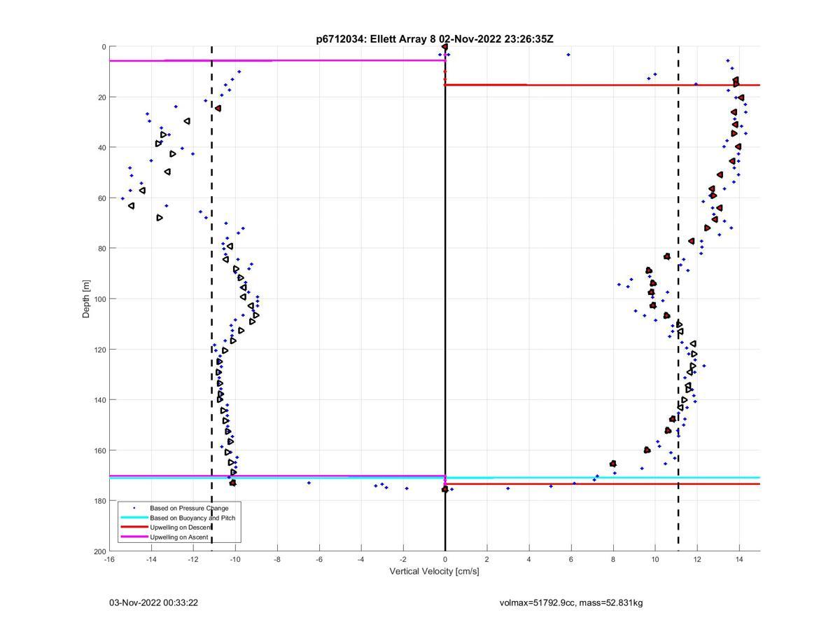Click the depth axis tick label 60
The image size is (840, 620).
(102, 198)
